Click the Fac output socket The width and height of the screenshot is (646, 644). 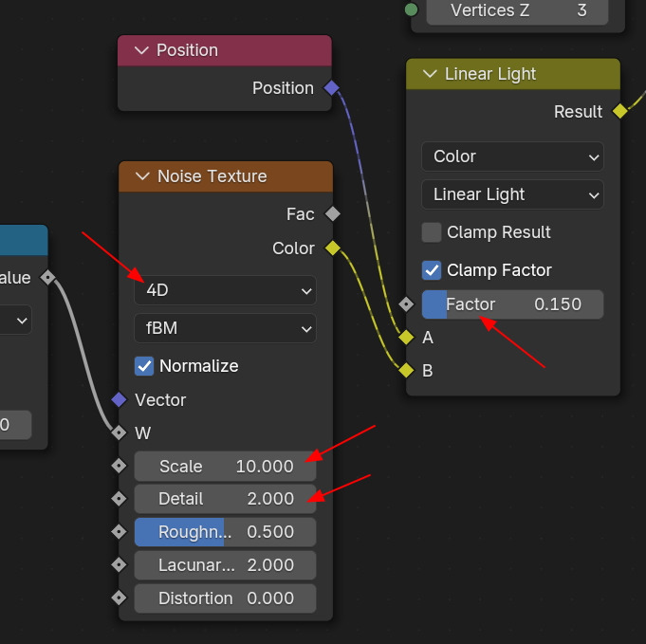pyautogui.click(x=332, y=213)
